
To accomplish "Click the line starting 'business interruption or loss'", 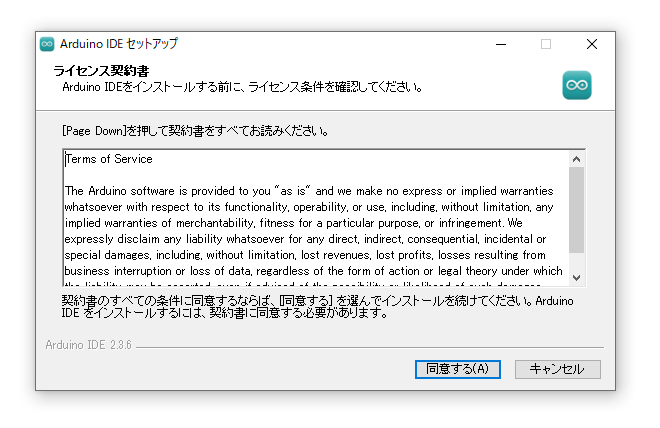I will click(x=313, y=271).
